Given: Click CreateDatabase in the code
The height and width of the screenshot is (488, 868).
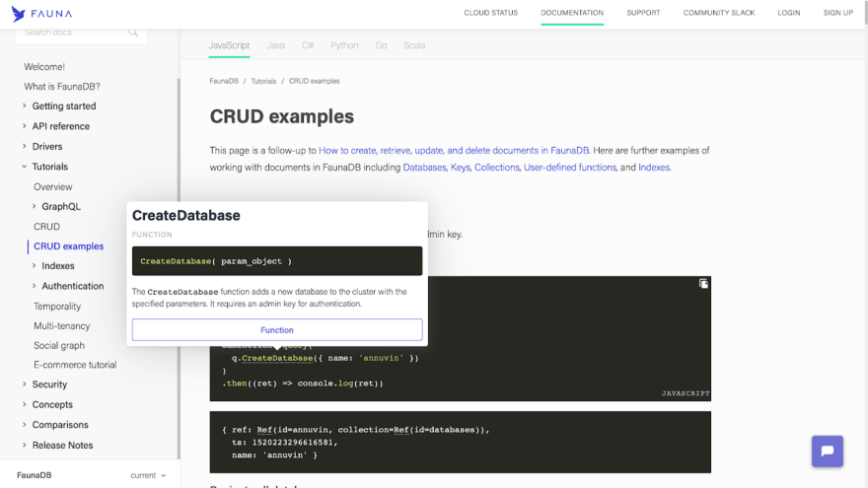Looking at the screenshot, I should pyautogui.click(x=277, y=358).
